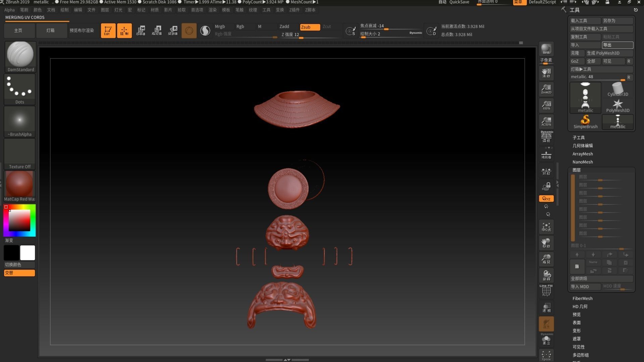
Task: Toggle Edit mode button
Action: [108, 31]
